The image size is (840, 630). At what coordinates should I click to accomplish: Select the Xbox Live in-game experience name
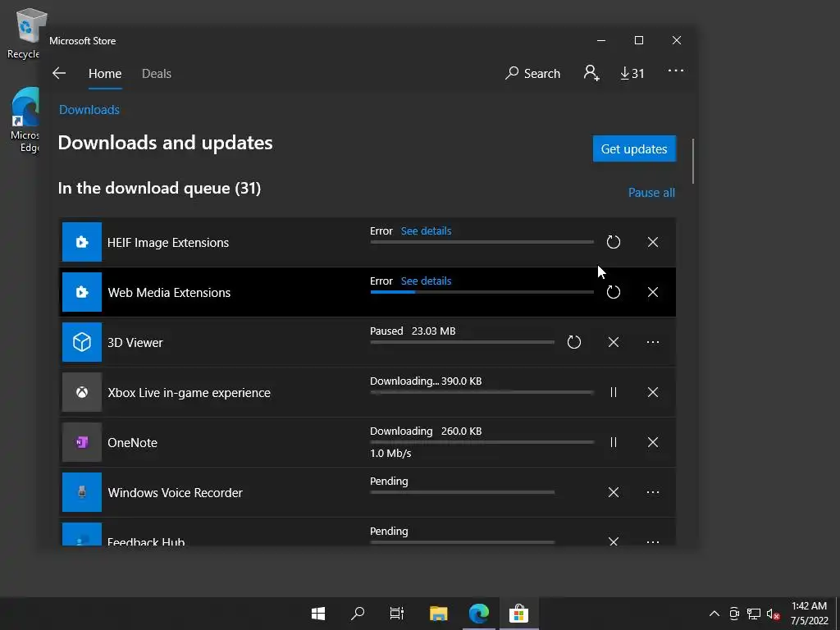pyautogui.click(x=189, y=393)
